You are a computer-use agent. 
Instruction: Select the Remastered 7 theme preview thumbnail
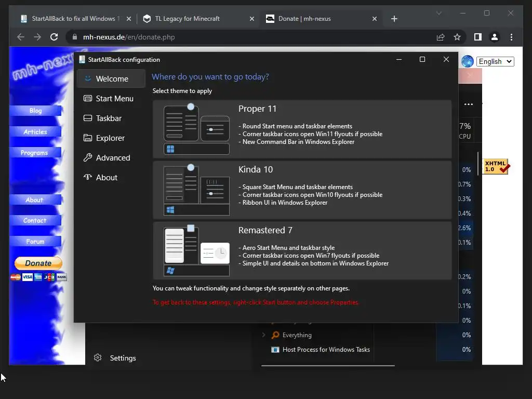pos(196,250)
